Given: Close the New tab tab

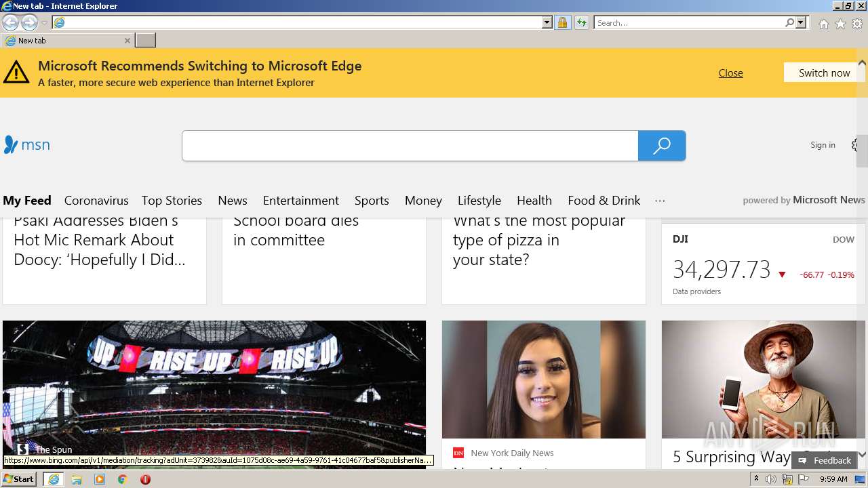Looking at the screenshot, I should 127,41.
